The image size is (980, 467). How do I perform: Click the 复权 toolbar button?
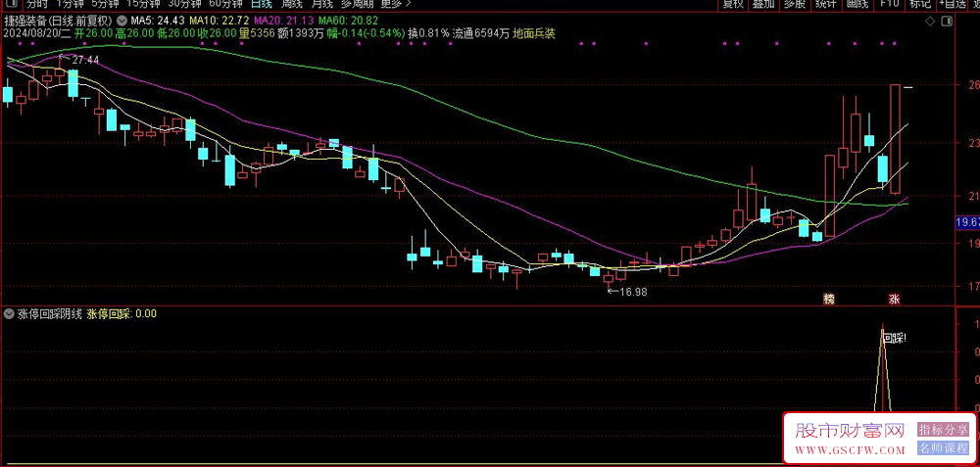tap(733, 3)
